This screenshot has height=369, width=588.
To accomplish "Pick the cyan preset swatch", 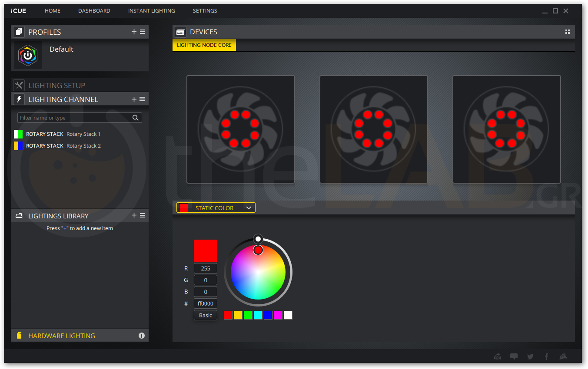I will click(x=258, y=315).
